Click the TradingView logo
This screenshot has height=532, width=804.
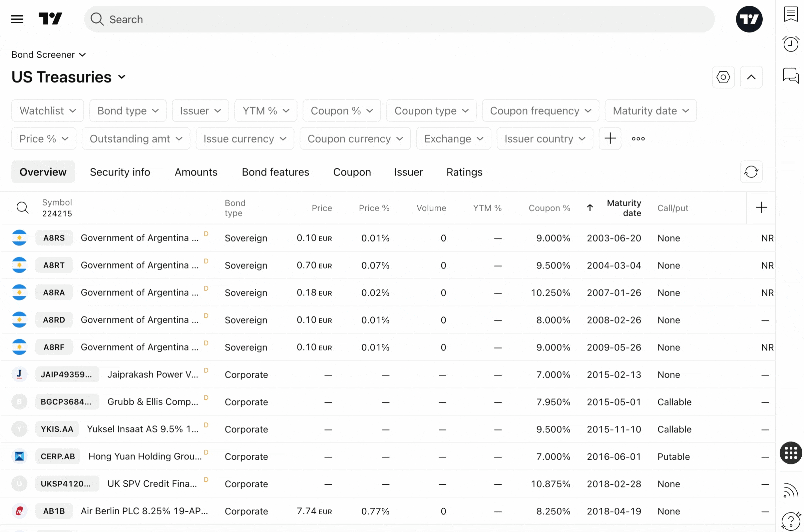(x=50, y=19)
